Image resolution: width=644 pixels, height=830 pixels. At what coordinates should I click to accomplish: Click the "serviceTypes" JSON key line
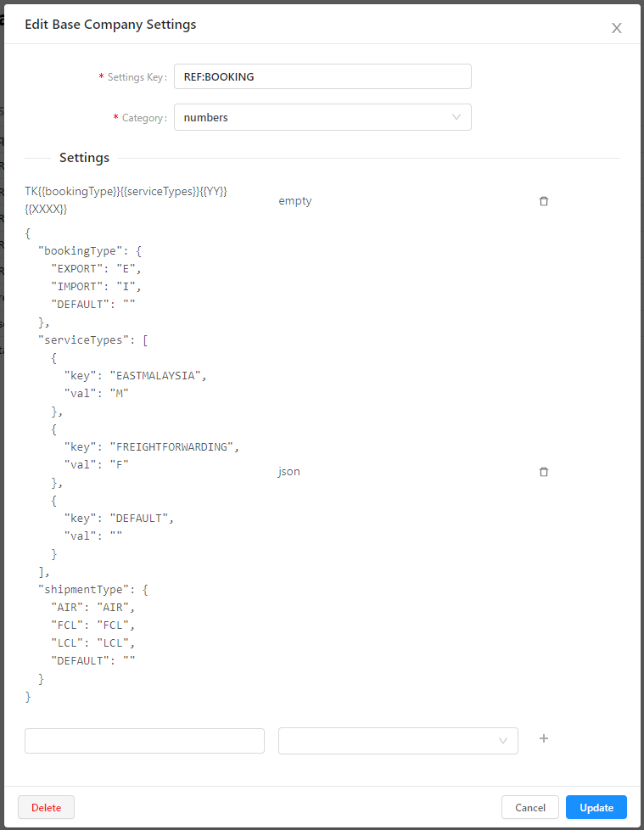click(x=92, y=339)
